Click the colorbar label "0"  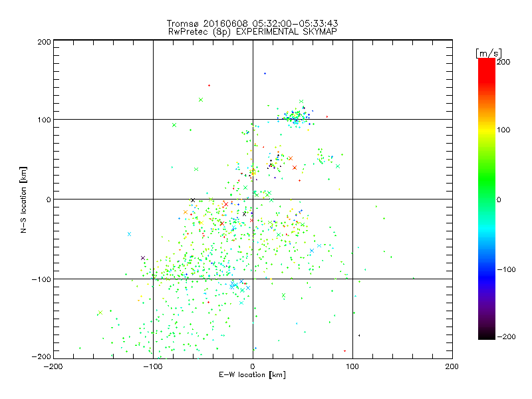499,199
